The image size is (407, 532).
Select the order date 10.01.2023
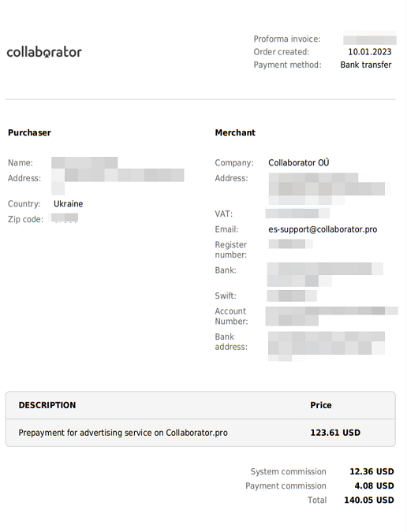(x=370, y=52)
